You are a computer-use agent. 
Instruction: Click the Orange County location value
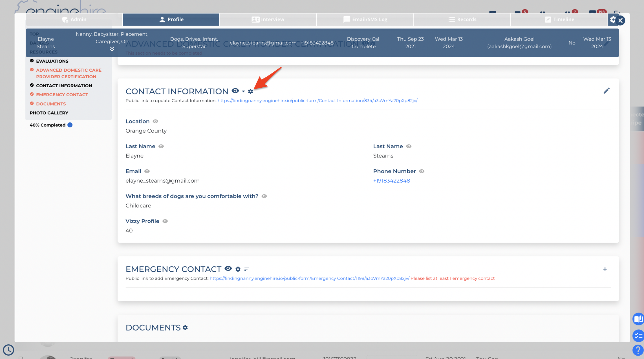(x=146, y=131)
